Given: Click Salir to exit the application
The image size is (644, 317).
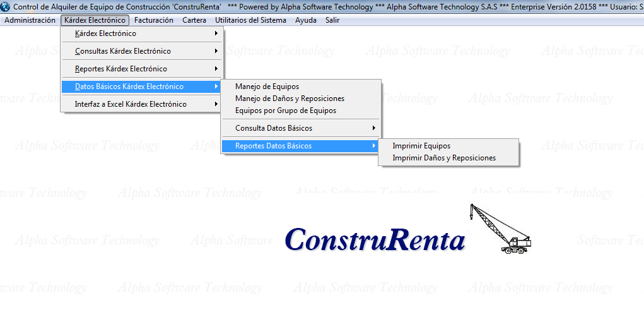Looking at the screenshot, I should pyautogui.click(x=332, y=20).
